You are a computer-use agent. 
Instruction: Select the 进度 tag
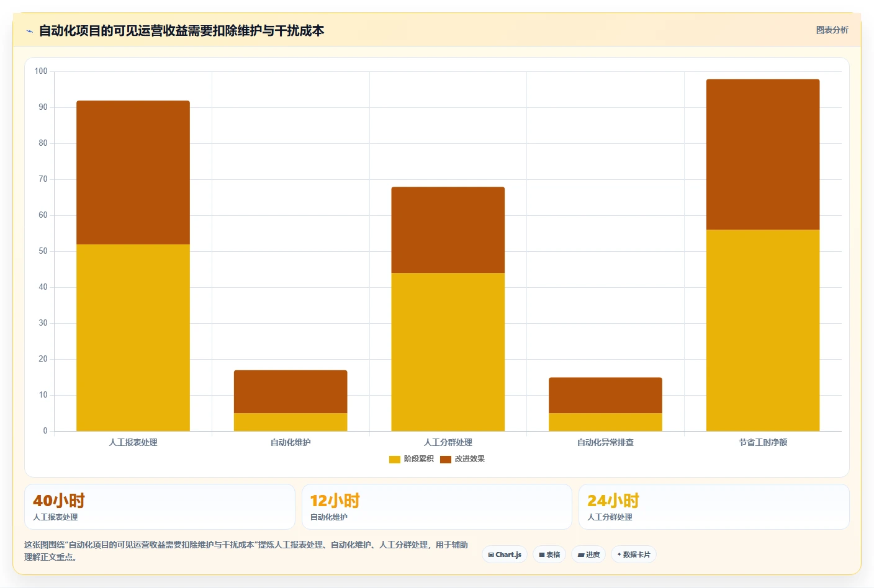coord(588,555)
